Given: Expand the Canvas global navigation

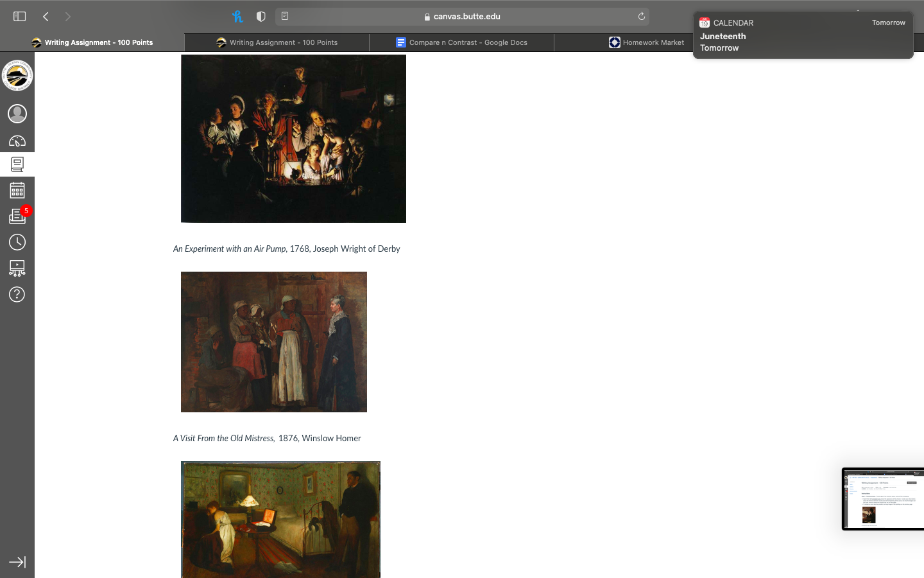Looking at the screenshot, I should pos(17,562).
